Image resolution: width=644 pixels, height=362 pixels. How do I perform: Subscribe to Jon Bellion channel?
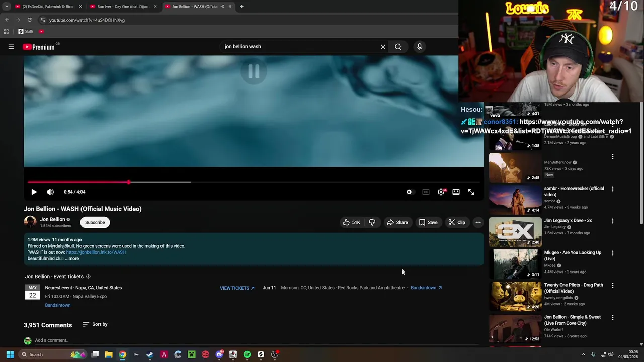coord(95,222)
